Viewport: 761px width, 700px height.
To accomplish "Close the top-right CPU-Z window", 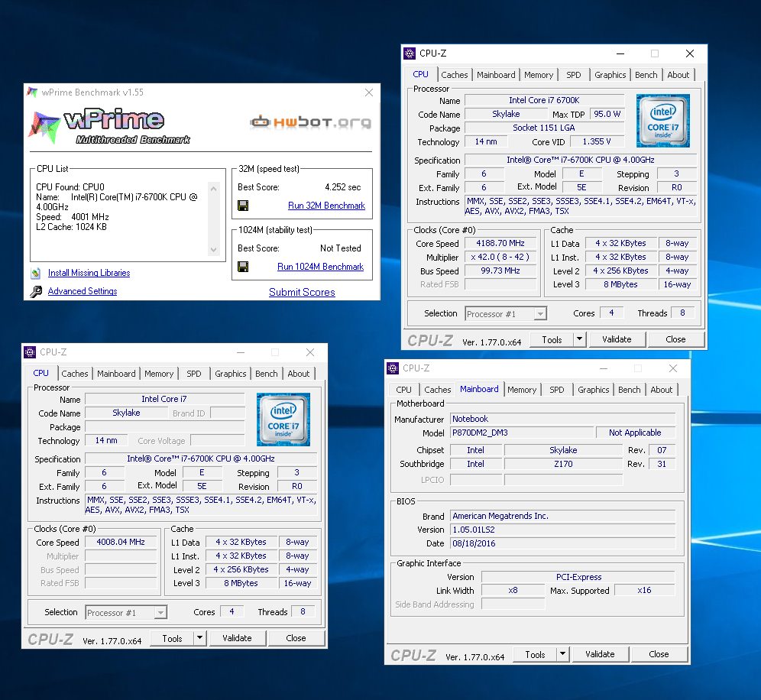I will [x=690, y=53].
